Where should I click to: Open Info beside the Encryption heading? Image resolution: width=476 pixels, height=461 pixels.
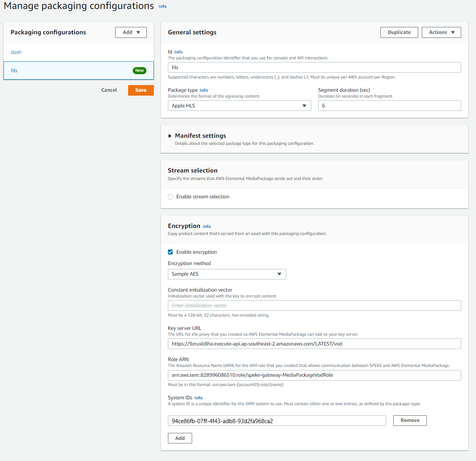pos(207,226)
